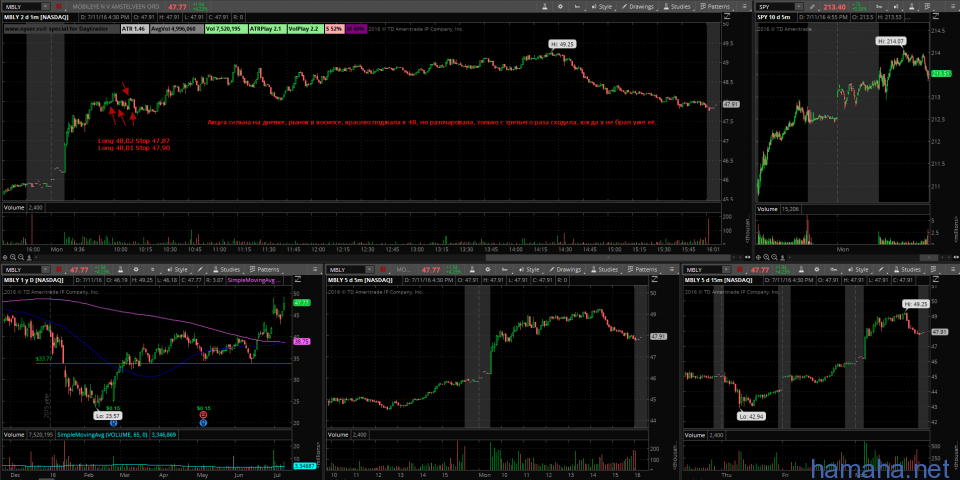Open the menu icon in MBLY 1 y D toolbar
960x480 pixels.
(x=315, y=270)
